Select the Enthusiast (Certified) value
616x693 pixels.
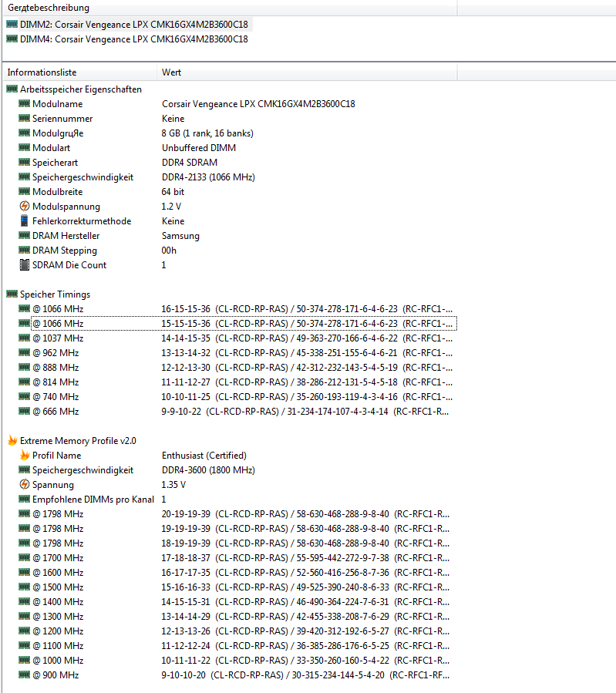(x=204, y=456)
